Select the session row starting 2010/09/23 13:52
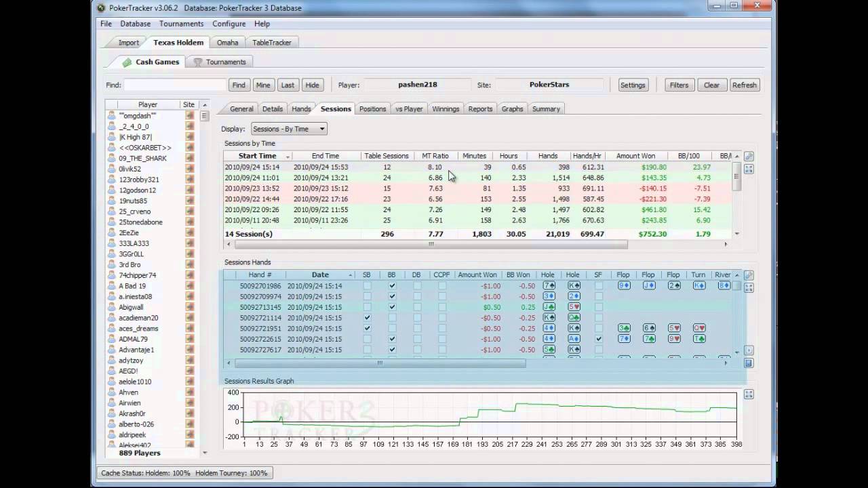 (479, 188)
